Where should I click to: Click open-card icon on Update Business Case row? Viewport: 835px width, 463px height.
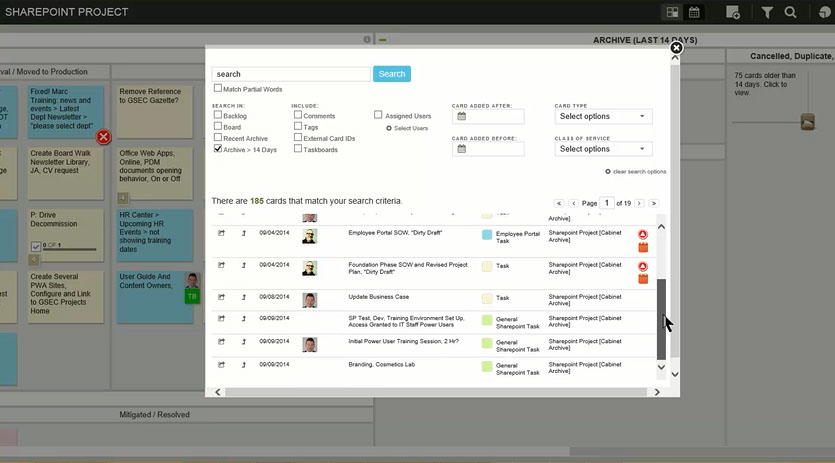coord(222,298)
